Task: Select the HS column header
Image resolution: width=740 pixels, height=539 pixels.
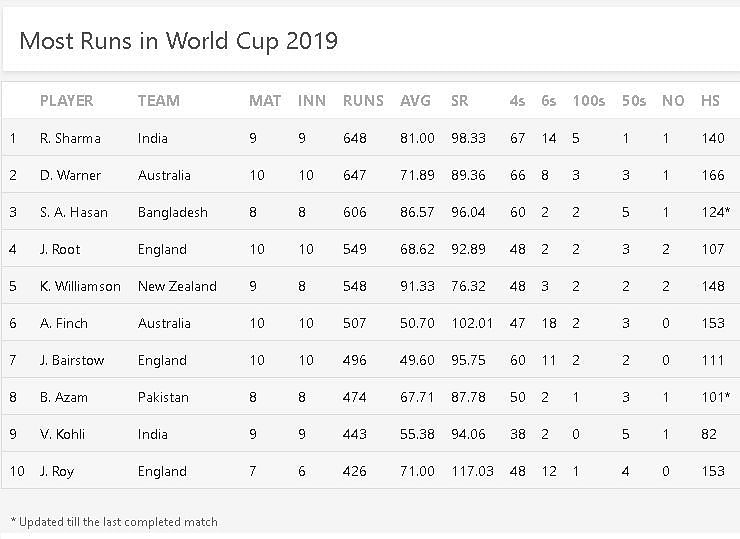Action: (710, 101)
